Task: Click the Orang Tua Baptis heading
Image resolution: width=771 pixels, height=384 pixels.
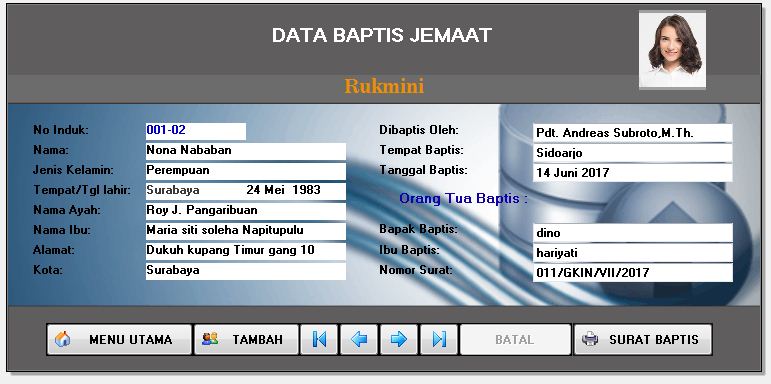Action: [463, 199]
